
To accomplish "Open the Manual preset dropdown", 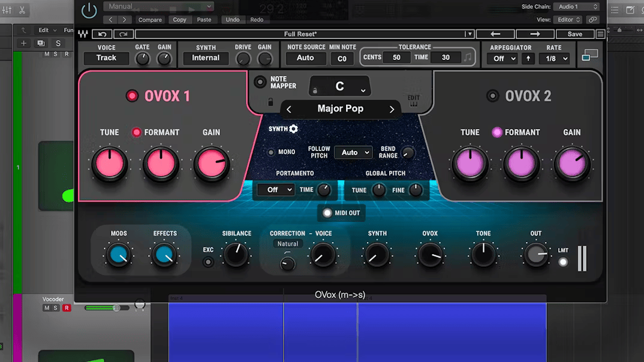I will point(158,7).
